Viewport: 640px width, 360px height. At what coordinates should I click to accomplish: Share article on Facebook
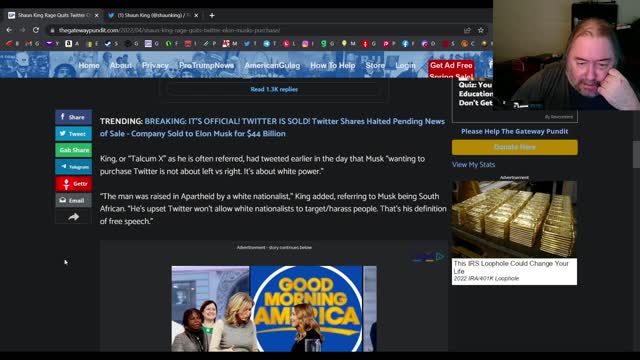[x=73, y=117]
